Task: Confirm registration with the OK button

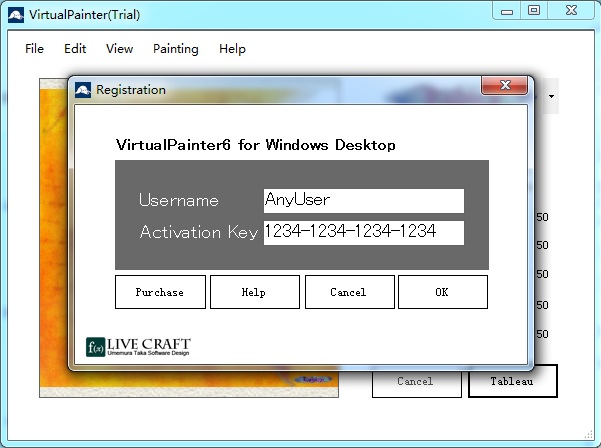Action: pyautogui.click(x=443, y=292)
